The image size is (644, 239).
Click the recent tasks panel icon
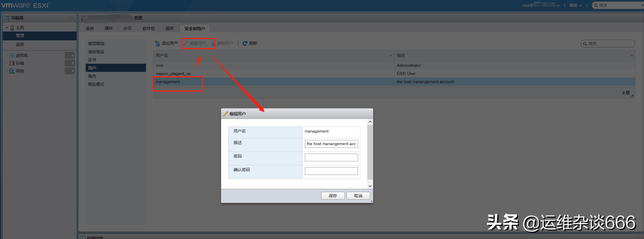click(83, 238)
